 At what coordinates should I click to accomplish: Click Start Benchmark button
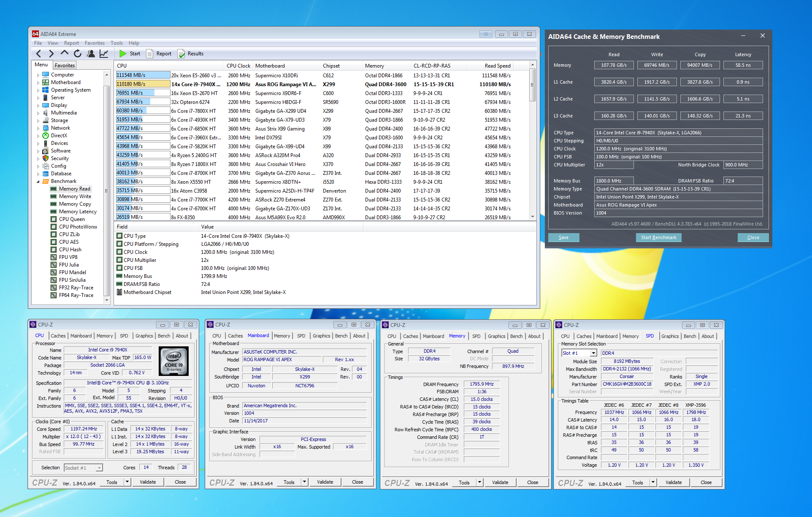tap(658, 237)
